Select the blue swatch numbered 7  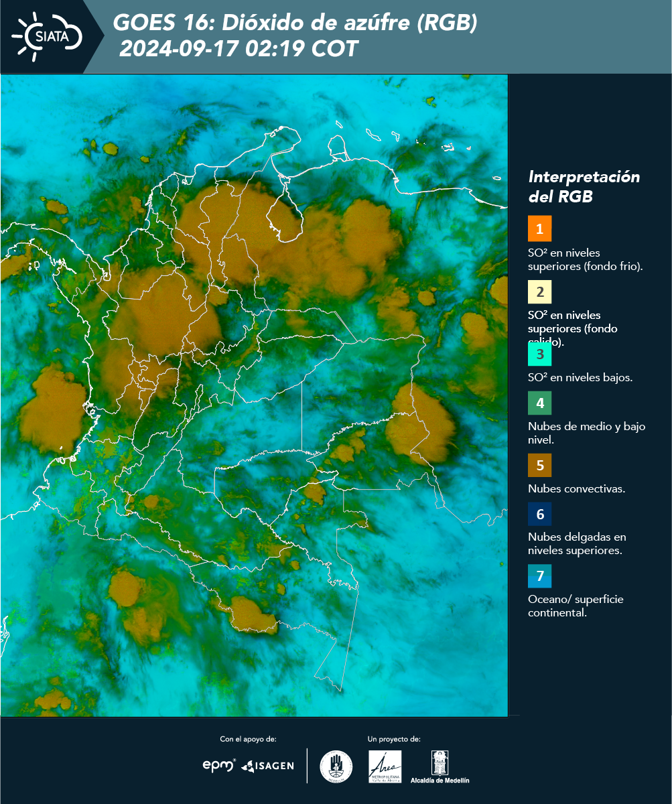[539, 576]
